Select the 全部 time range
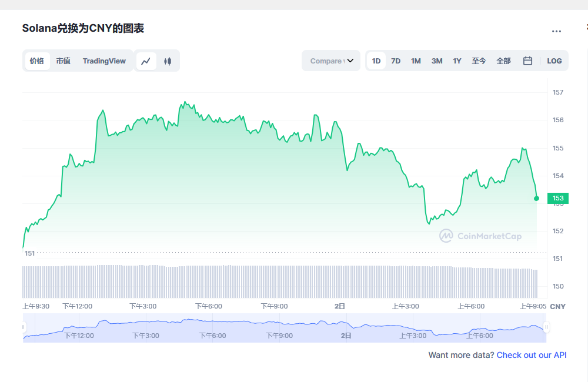This screenshot has width=588, height=382. pos(504,61)
